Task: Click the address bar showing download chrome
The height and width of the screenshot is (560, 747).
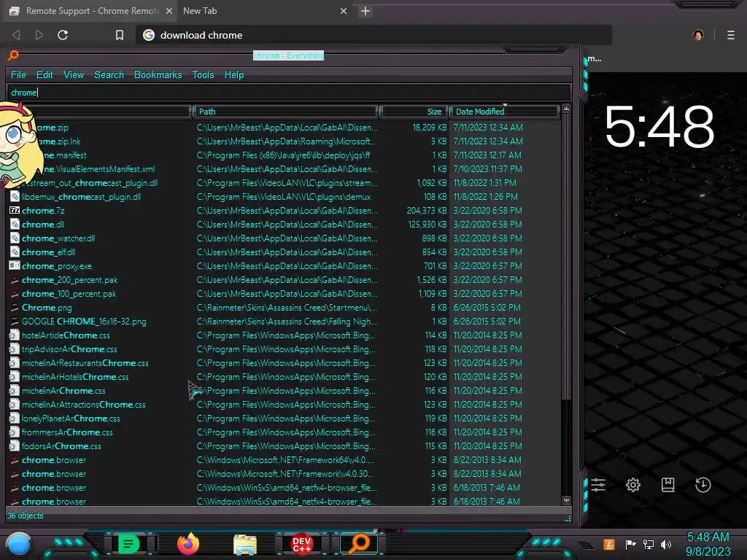Action: 374,35
